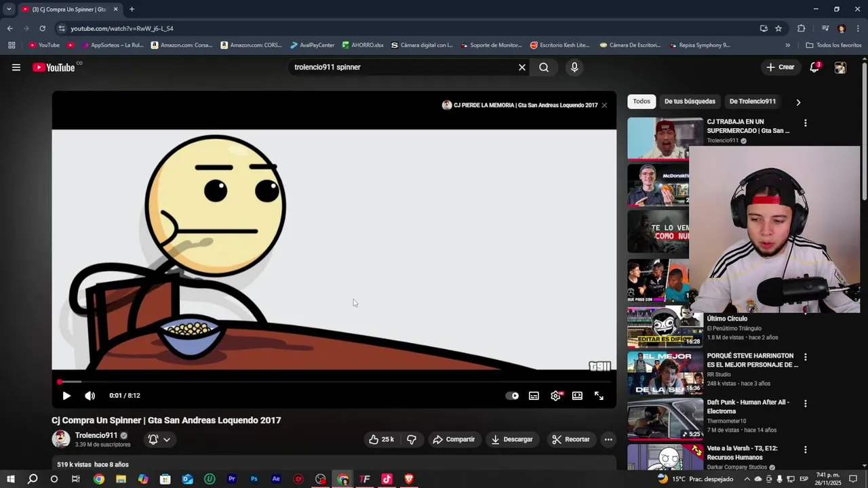The width and height of the screenshot is (868, 488).
Task: Open the Crear menu
Action: [x=781, y=67]
